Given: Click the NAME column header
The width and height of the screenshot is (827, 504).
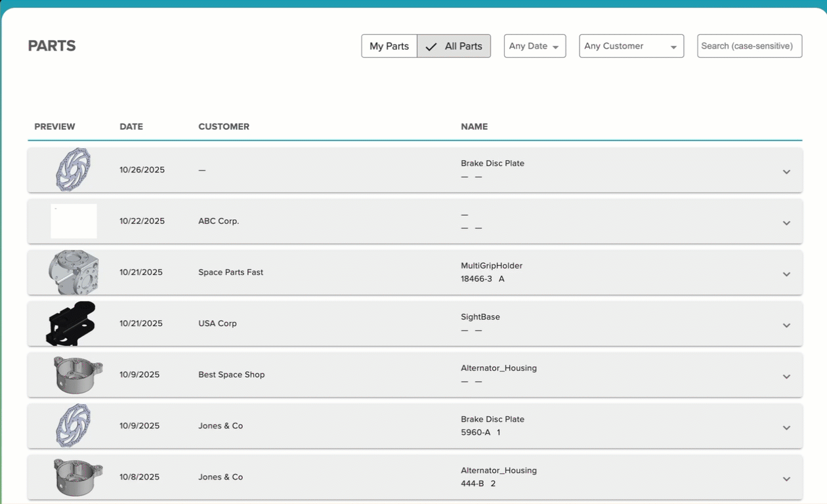Looking at the screenshot, I should [x=474, y=127].
